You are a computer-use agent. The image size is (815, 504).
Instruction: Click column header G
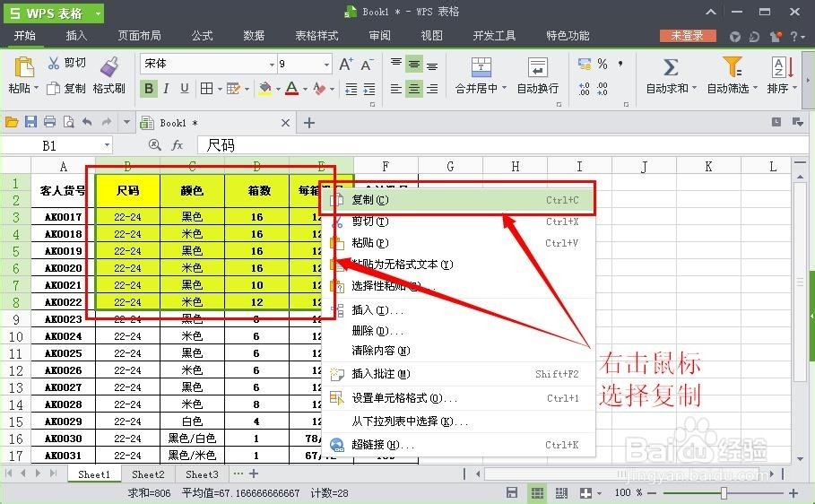(450, 166)
